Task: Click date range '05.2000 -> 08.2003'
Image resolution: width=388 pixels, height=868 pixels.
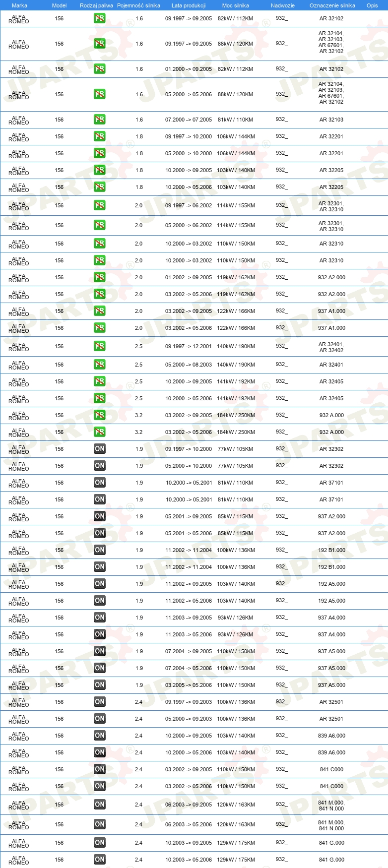Action: 189,365
